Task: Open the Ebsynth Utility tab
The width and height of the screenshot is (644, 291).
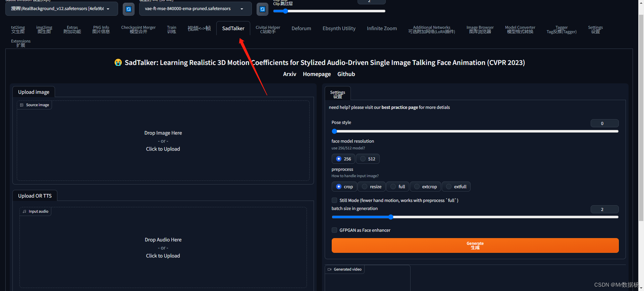Action: point(339,28)
